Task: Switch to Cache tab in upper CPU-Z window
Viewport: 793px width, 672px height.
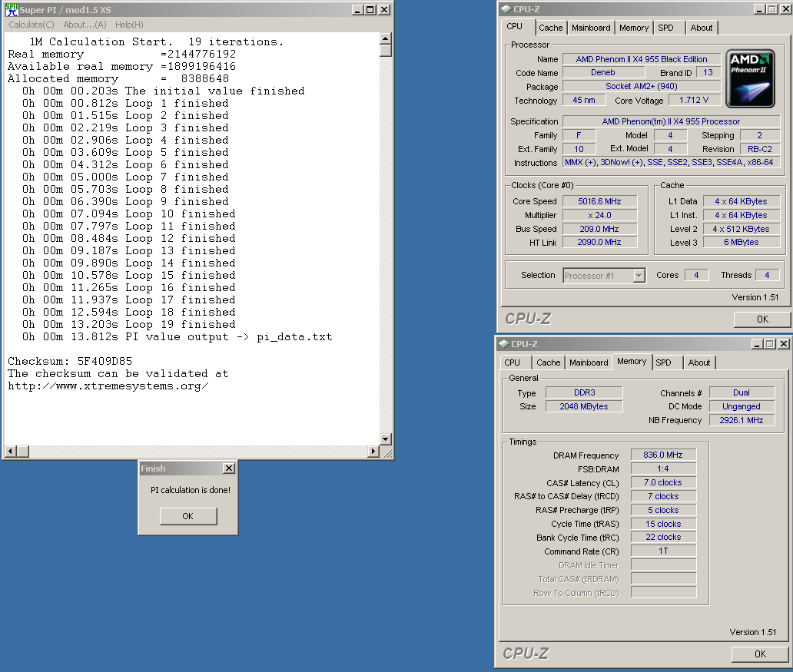Action: click(551, 28)
